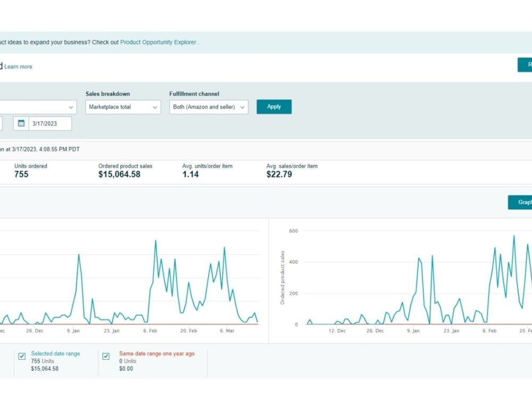Click the Units ordered 755 metric

[x=30, y=171]
